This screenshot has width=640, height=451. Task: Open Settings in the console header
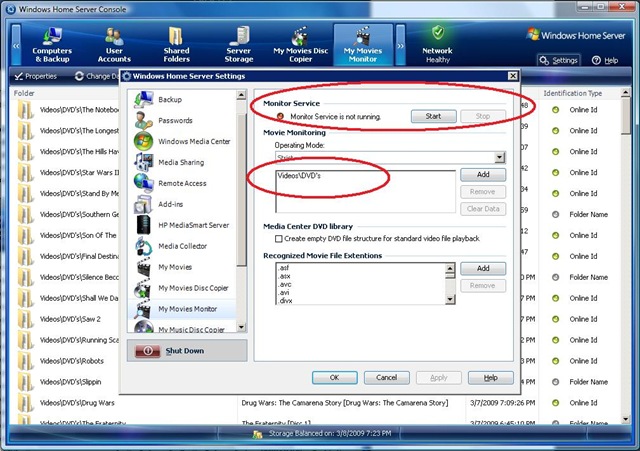click(x=559, y=60)
